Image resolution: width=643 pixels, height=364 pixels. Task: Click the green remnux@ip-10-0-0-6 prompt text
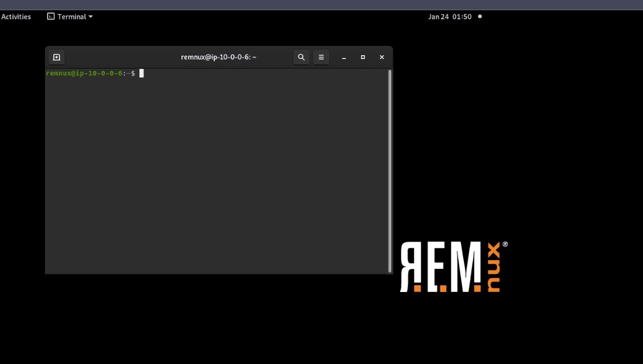tap(84, 73)
